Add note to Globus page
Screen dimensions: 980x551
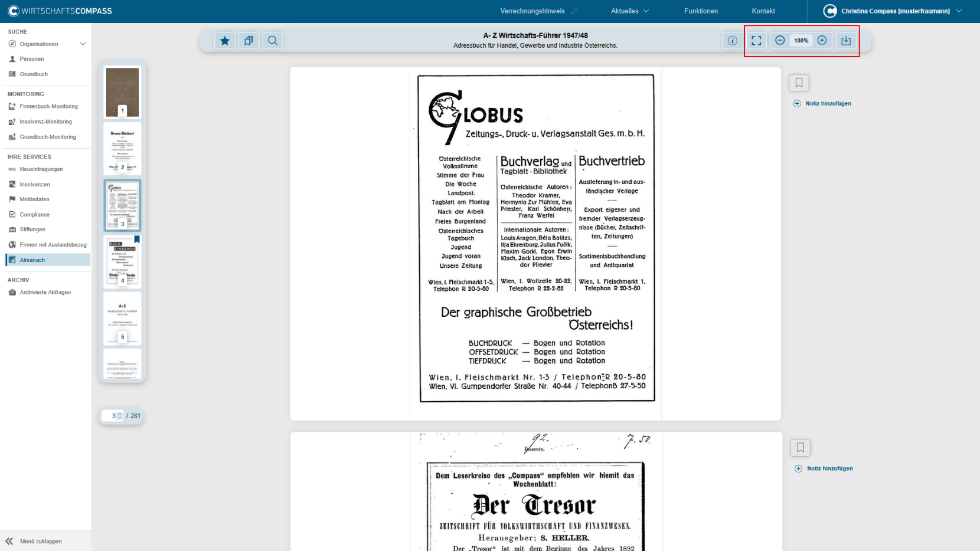pos(822,103)
